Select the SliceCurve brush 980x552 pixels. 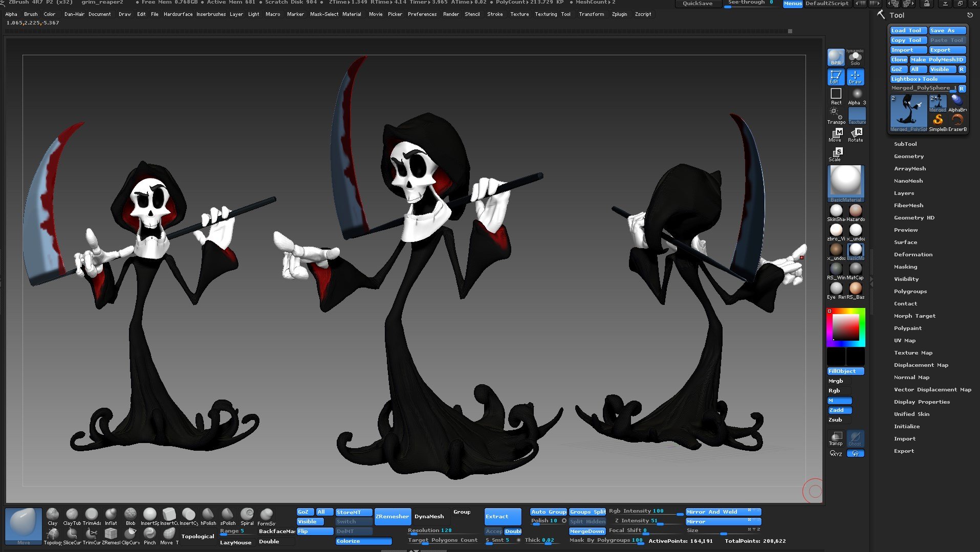pos(72,536)
